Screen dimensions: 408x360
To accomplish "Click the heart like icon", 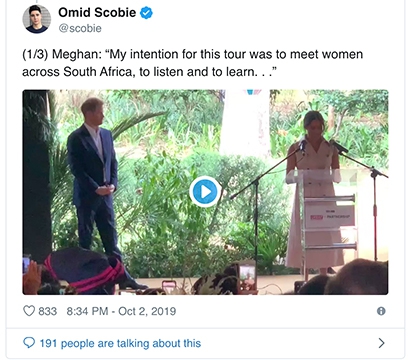I will pos(29,311).
